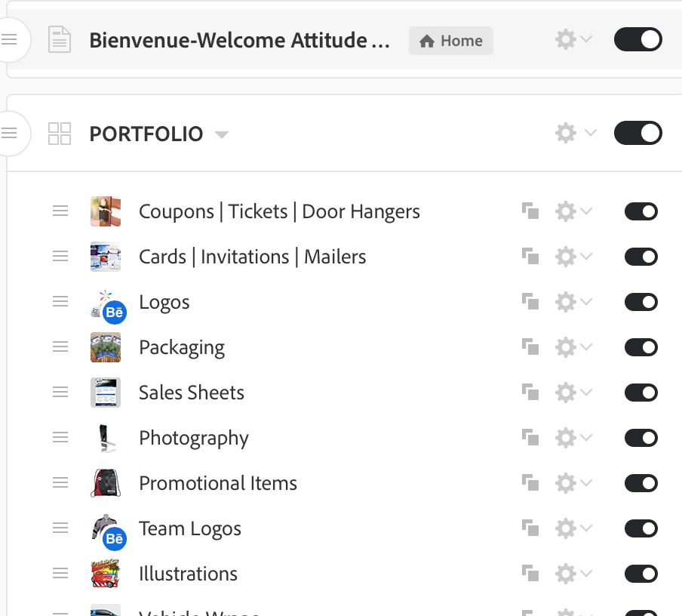Click the page icon beside Bienvenue-Welcome
Viewport: 682px width, 616px height.
pyautogui.click(x=60, y=40)
